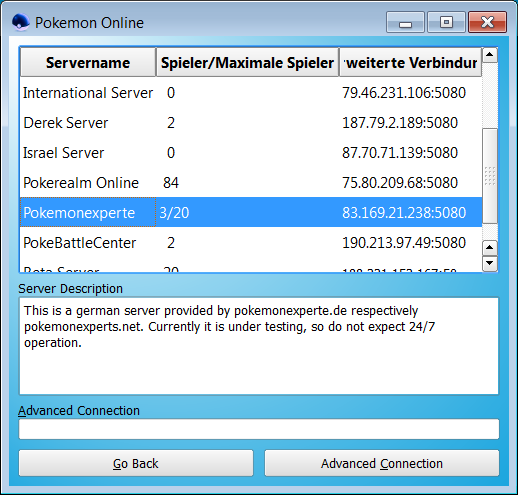Click the address 75.80.209.68:5080
The image size is (518, 495).
[x=400, y=183]
